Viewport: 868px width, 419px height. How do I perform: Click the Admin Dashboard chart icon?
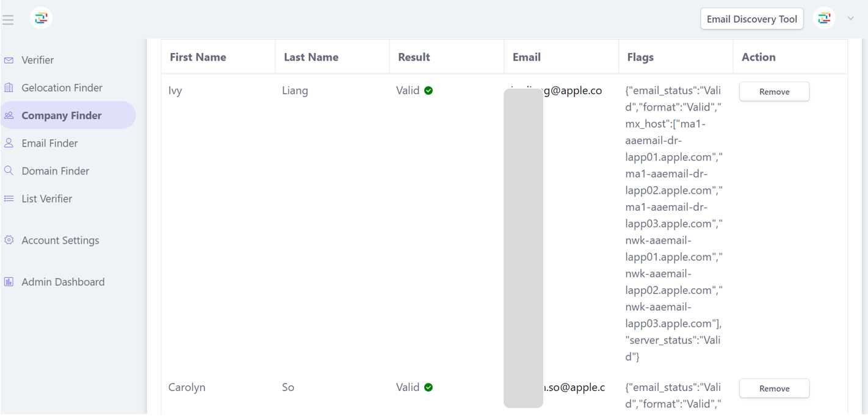(9, 282)
